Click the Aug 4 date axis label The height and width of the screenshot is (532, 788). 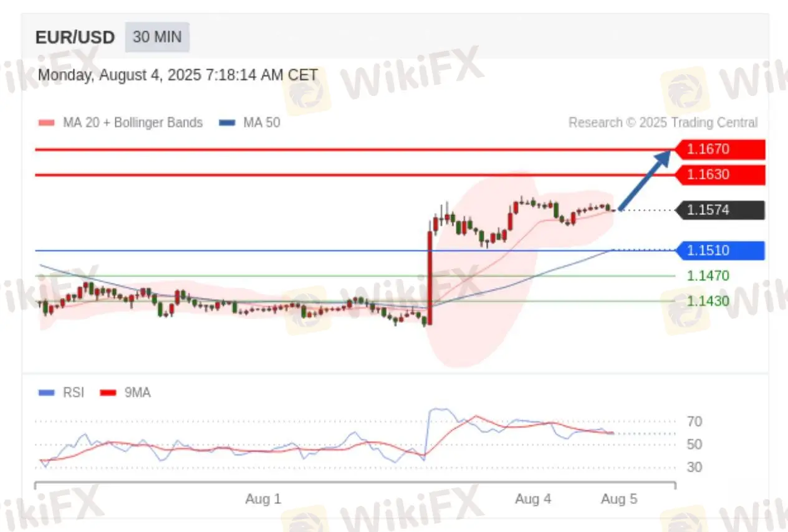point(533,499)
